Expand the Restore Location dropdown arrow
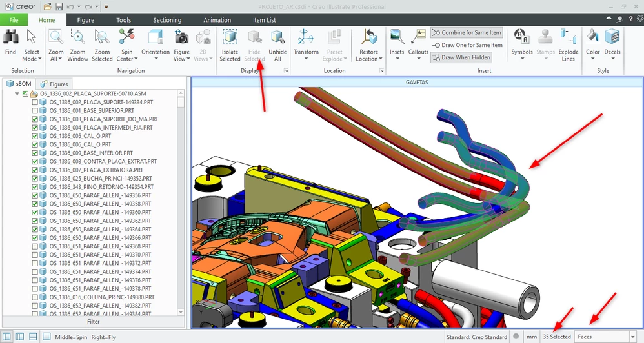 (381, 59)
